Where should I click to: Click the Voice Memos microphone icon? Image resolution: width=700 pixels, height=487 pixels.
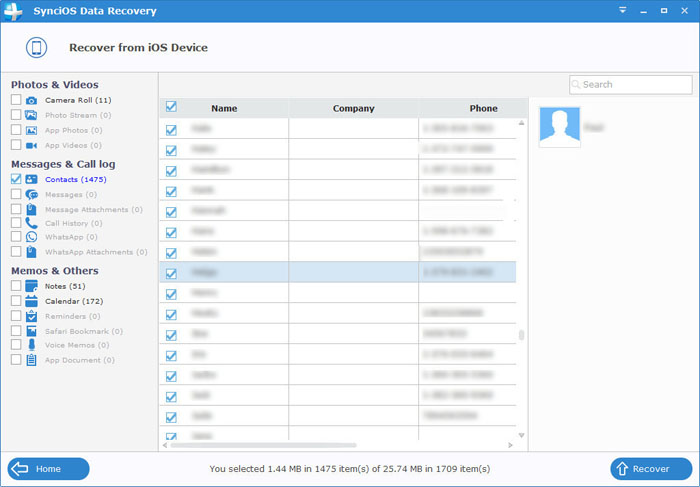coord(31,345)
